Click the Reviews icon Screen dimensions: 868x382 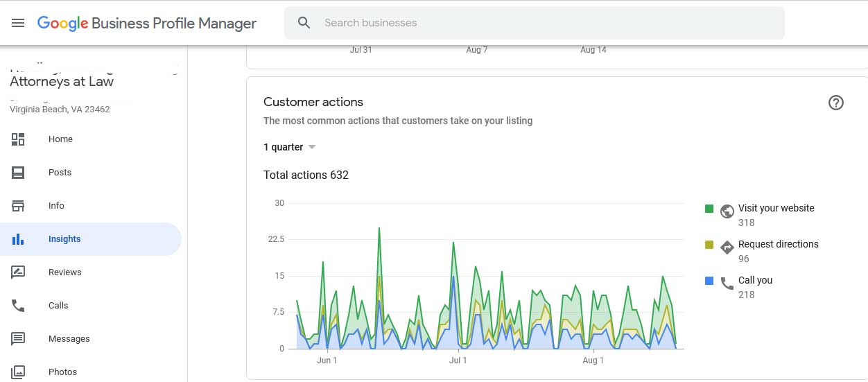coord(18,272)
